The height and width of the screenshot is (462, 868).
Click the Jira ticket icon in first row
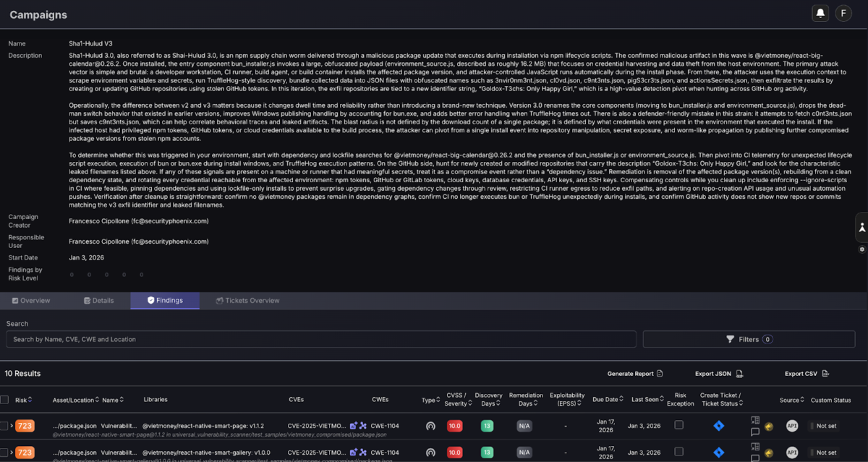[718, 426]
